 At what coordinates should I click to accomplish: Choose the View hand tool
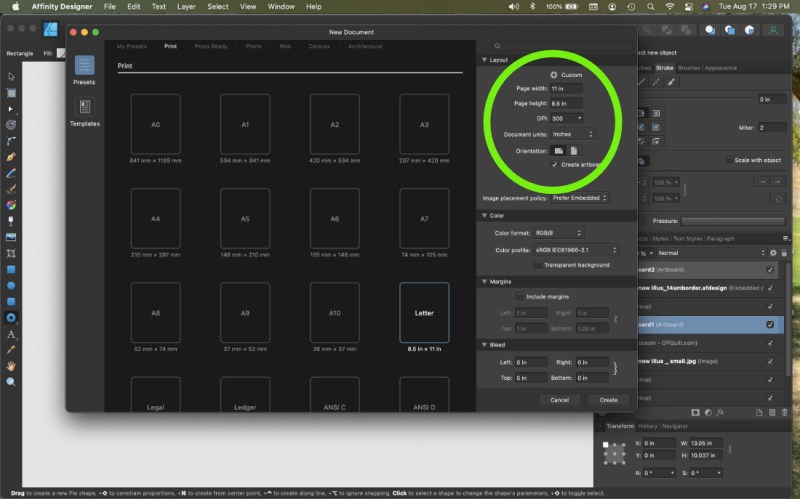click(x=11, y=366)
